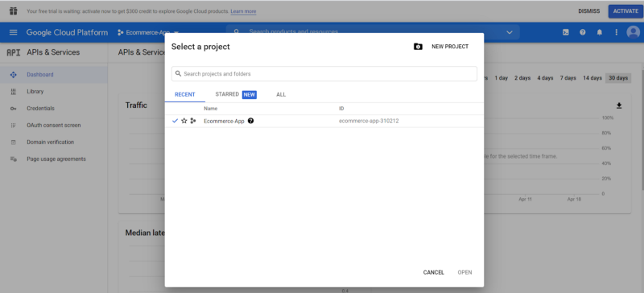The height and width of the screenshot is (293, 644).
Task: Click the Domain verification checkbox icon
Action: point(13,142)
